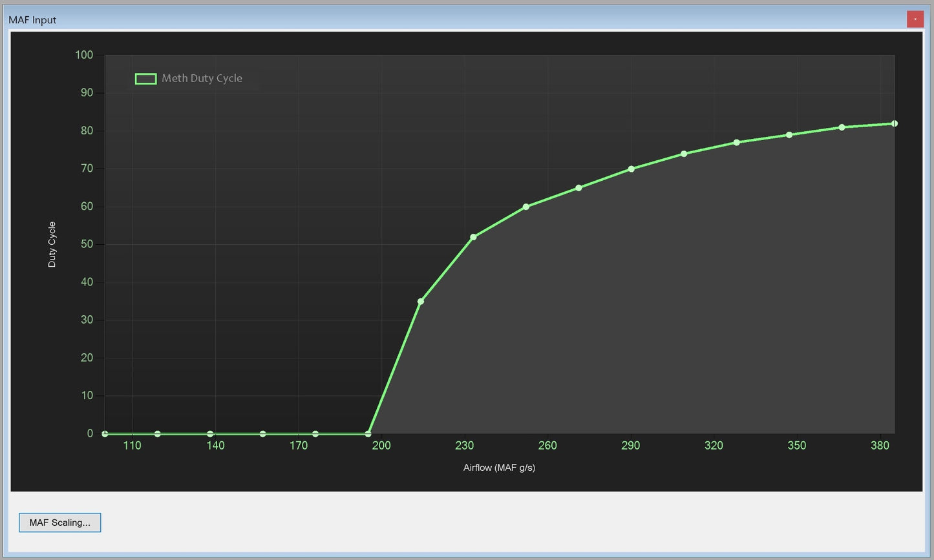Viewport: 934px width, 560px height.
Task: Click the data point at 81 duty cycle
Action: [x=842, y=127]
